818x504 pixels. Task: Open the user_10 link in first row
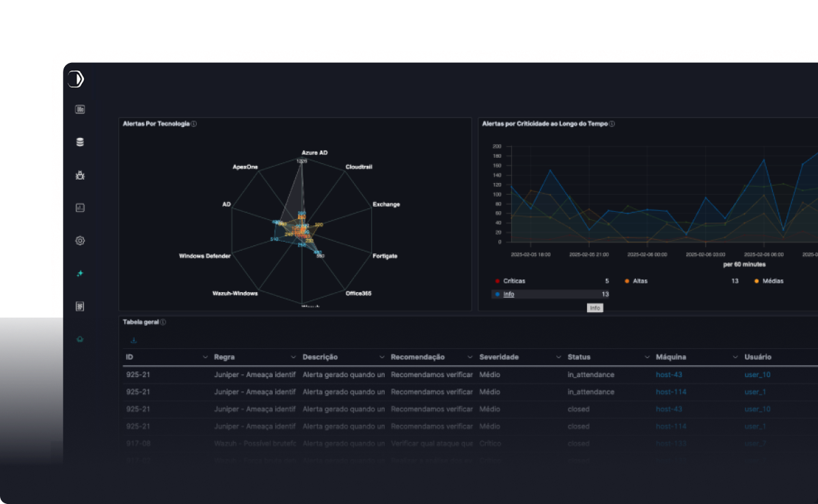(x=757, y=375)
